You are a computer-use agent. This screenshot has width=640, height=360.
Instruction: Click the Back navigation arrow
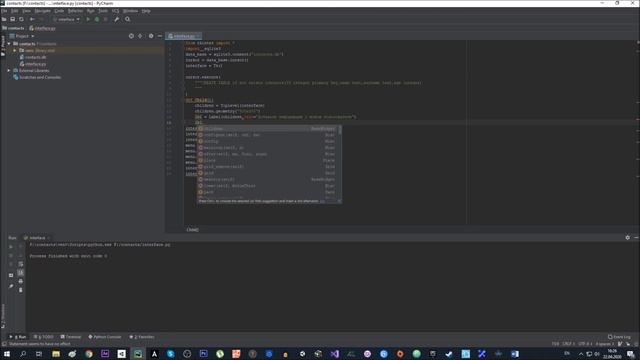click(32, 19)
